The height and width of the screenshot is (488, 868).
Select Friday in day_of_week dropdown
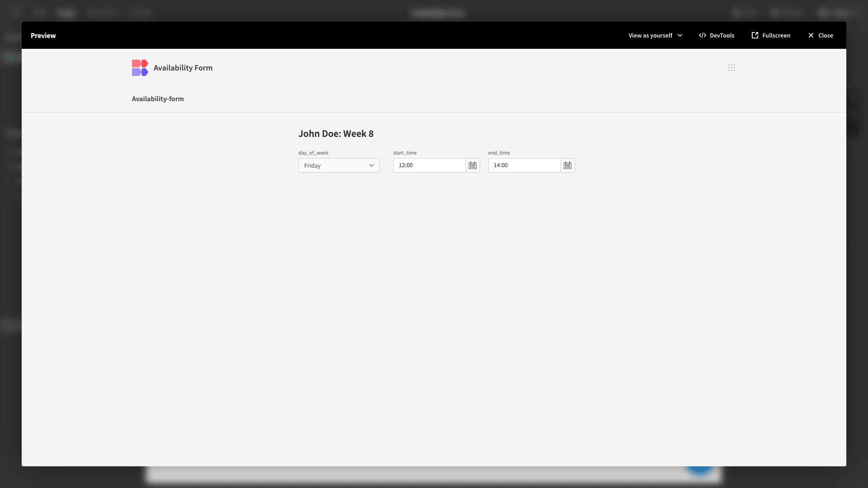pyautogui.click(x=339, y=165)
